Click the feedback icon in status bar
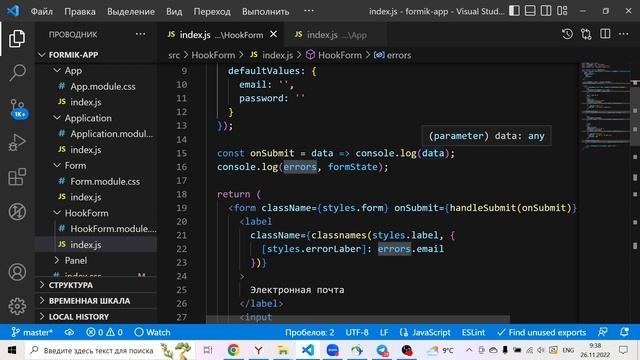The width and height of the screenshot is (640, 360). coord(602,332)
